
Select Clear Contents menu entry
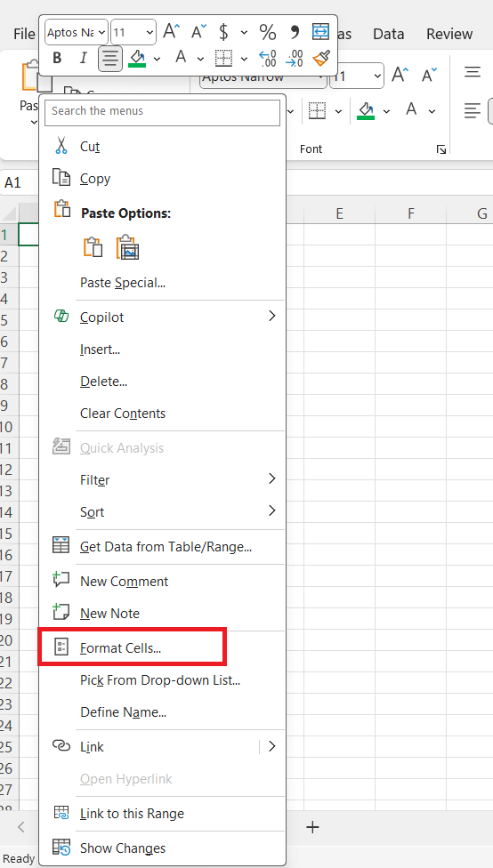point(162,414)
